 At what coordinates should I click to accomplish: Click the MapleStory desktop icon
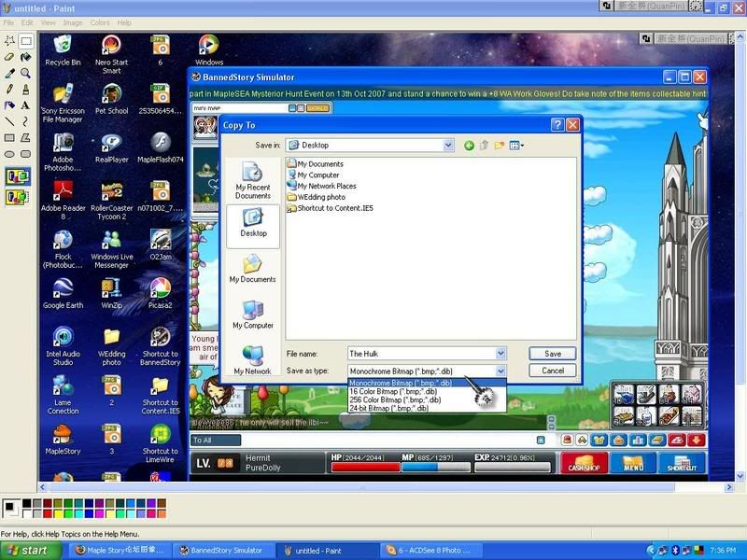click(63, 439)
